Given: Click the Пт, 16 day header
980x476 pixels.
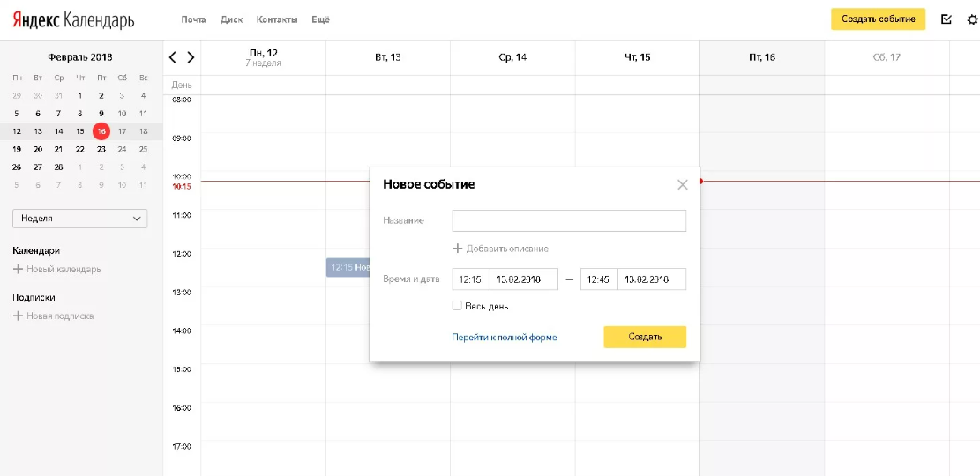Looking at the screenshot, I should pos(762,57).
